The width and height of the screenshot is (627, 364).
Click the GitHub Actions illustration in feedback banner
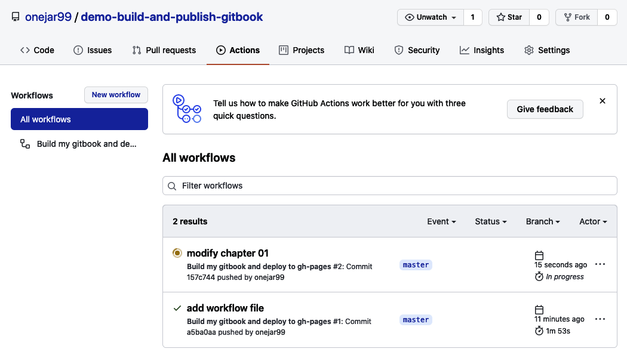coord(187,109)
